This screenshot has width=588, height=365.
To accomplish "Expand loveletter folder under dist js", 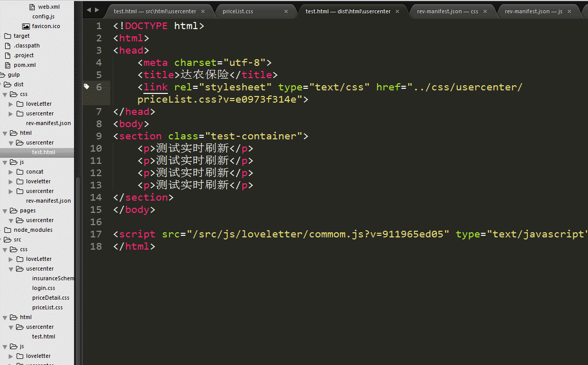I will point(11,182).
